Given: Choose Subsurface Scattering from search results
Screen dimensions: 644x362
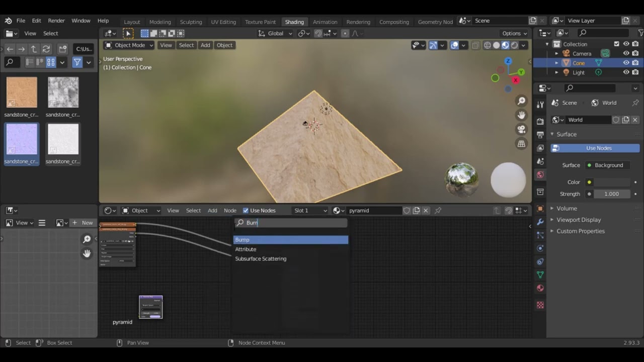Looking at the screenshot, I should pos(291,259).
